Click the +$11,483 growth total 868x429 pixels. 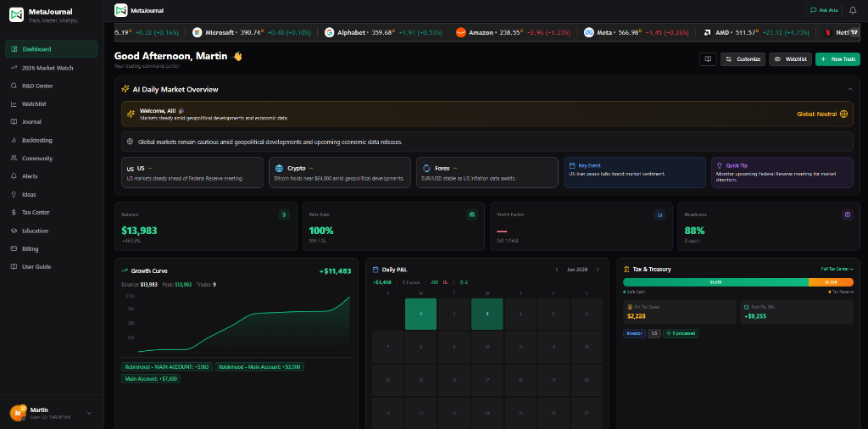335,271
